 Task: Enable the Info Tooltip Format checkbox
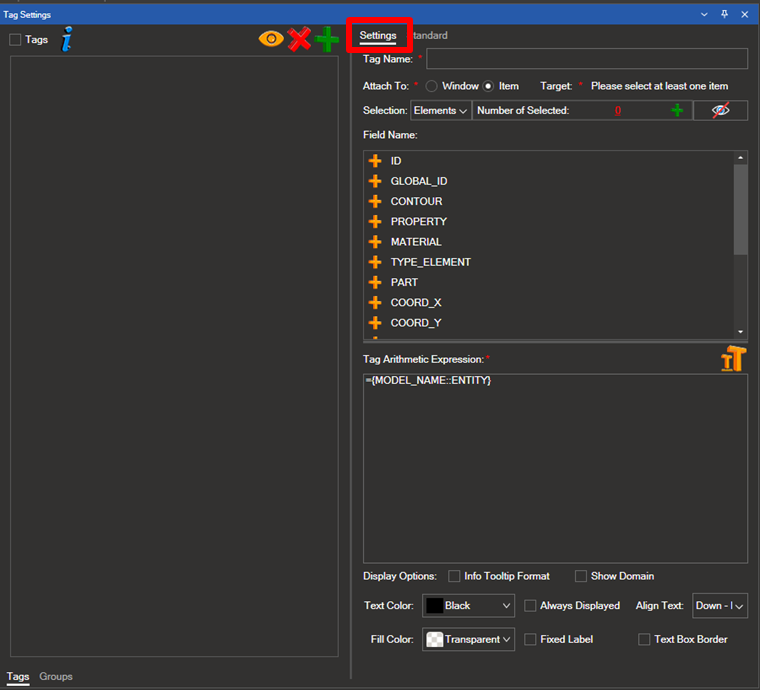tap(455, 576)
